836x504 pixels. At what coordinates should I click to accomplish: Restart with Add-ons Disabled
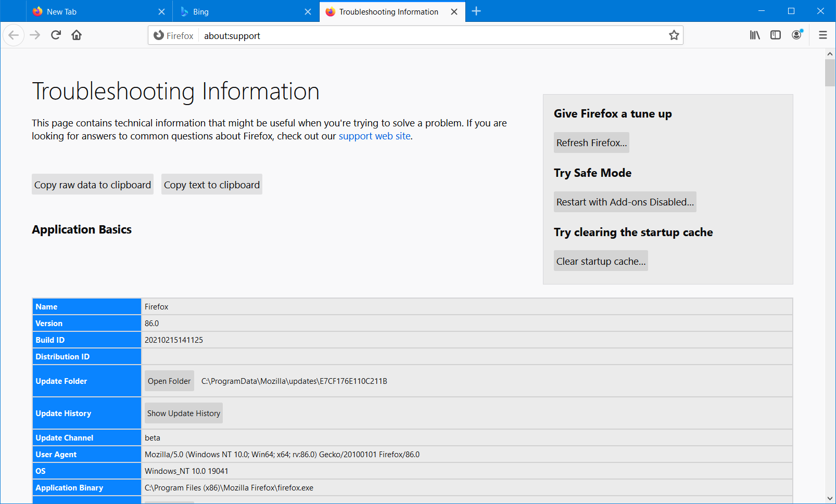click(x=625, y=202)
